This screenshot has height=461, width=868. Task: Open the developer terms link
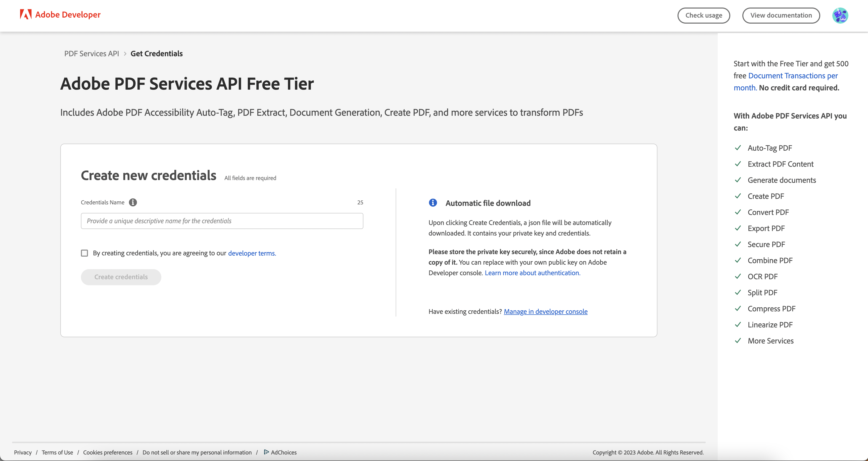click(x=251, y=253)
